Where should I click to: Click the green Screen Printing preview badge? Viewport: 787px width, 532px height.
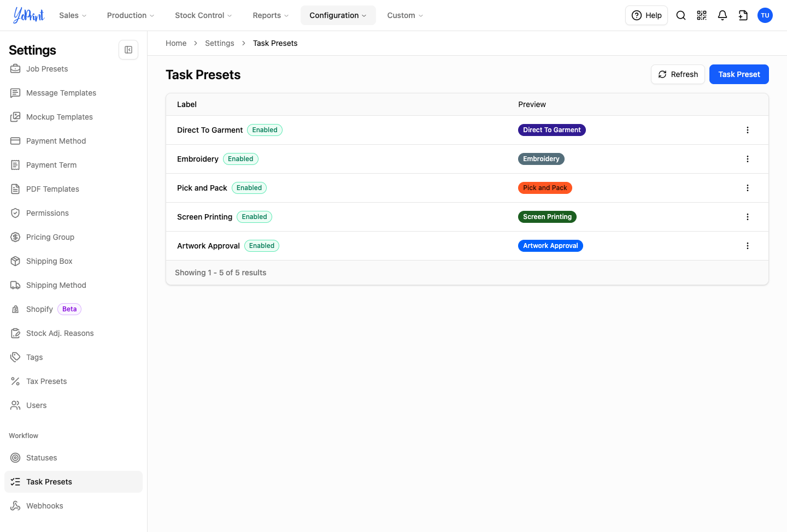(547, 217)
